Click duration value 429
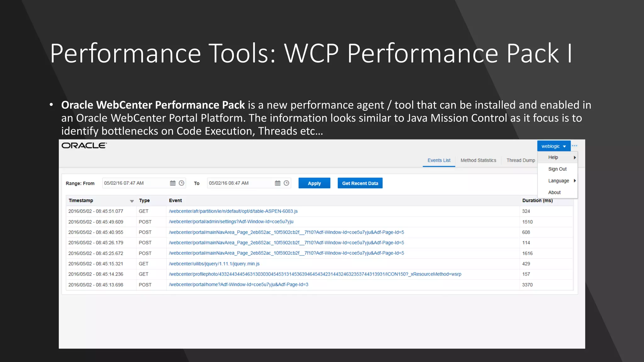The width and height of the screenshot is (644, 362). tap(526, 264)
